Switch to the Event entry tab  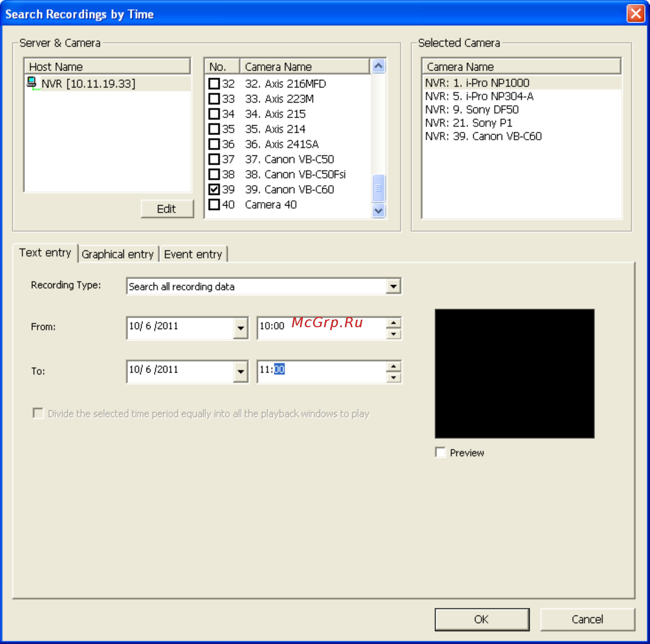193,254
